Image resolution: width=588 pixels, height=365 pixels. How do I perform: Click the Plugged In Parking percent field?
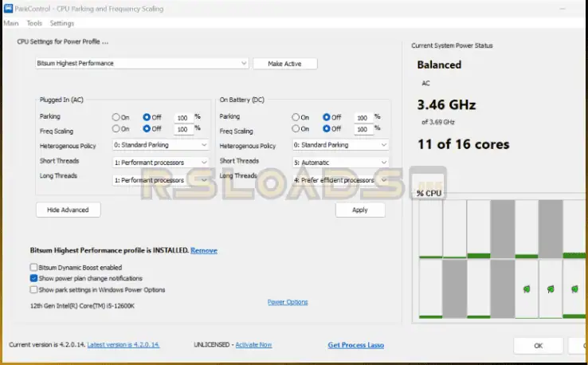pos(182,117)
